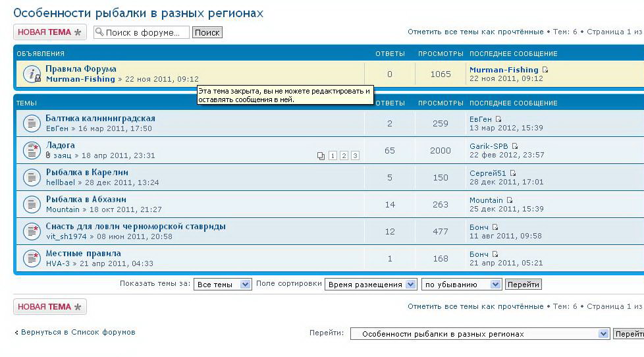
Task: Jump to page 3 of Ладога topic
Action: point(355,156)
